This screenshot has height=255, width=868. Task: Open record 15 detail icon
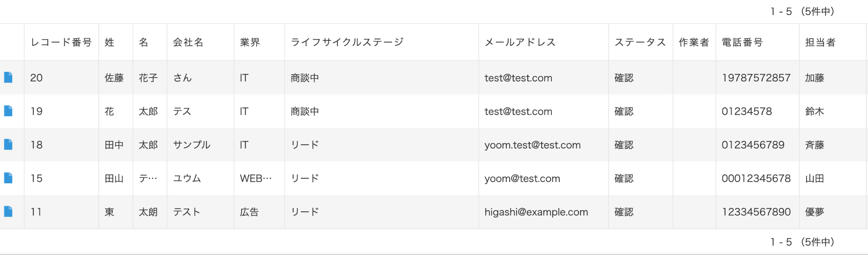[8, 178]
